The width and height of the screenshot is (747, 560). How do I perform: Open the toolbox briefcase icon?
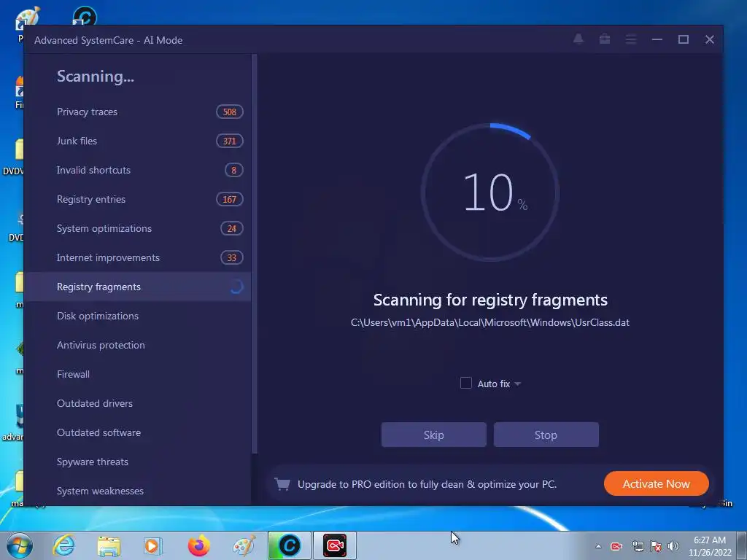(605, 39)
